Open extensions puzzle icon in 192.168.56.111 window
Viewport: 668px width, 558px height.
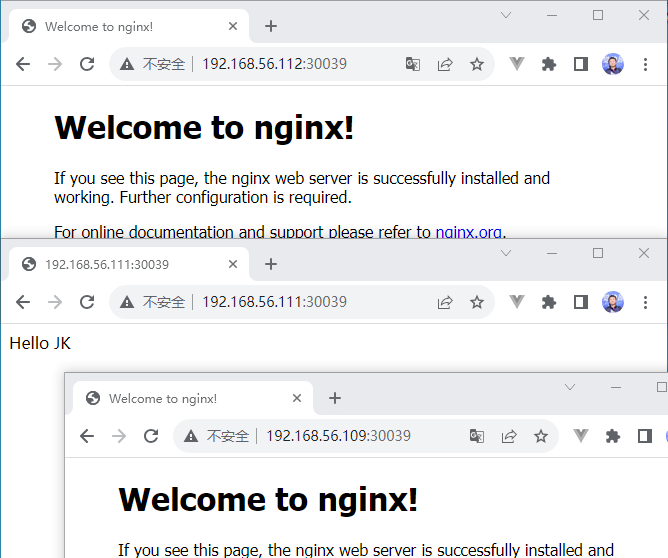pos(549,302)
